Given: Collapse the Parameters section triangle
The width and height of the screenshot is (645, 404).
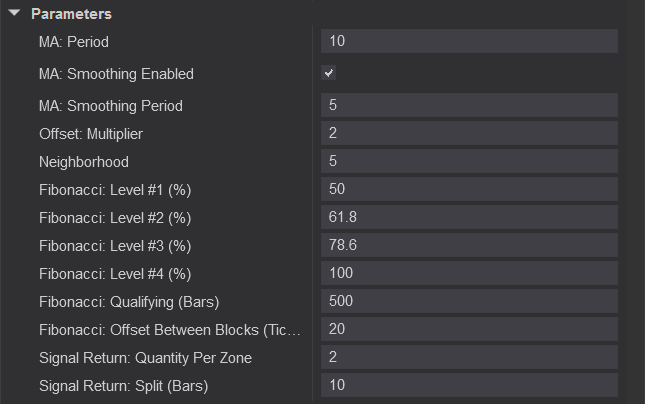Looking at the screenshot, I should click(15, 14).
